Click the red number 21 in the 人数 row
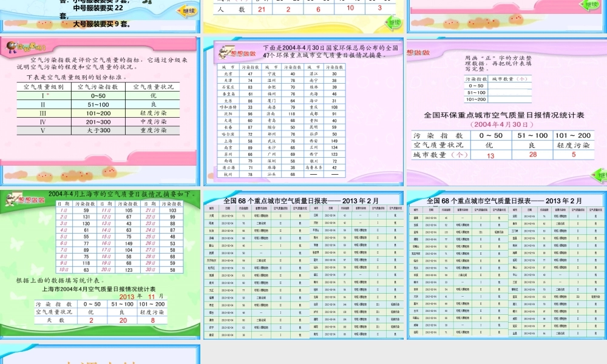Image resolution: width=607 pixels, height=364 pixels. click(x=262, y=9)
